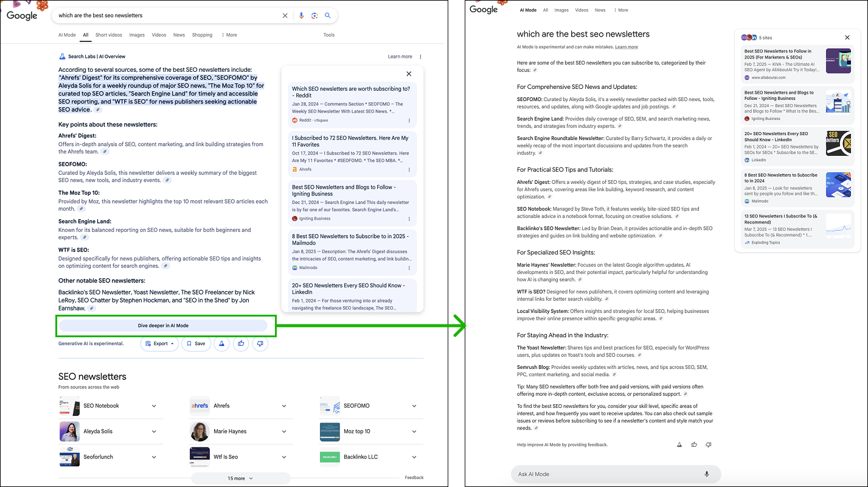The height and width of the screenshot is (487, 868).
Task: Give thumbs down to the AI Overview
Action: click(x=260, y=343)
